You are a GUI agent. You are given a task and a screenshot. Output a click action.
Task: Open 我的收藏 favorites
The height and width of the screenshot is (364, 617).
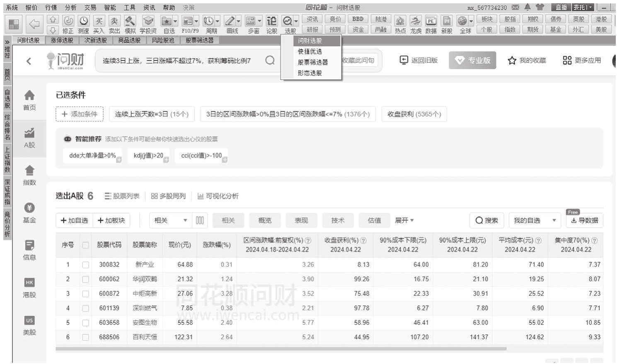527,60
